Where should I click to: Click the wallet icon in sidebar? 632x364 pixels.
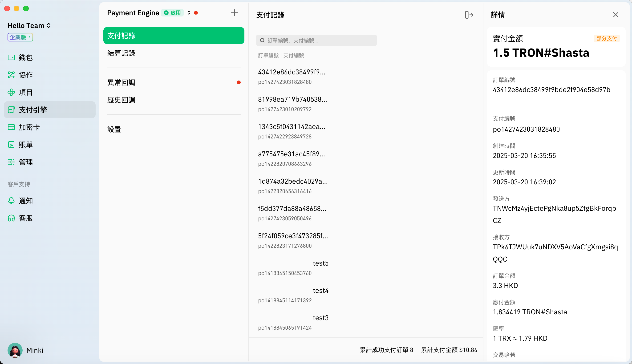pyautogui.click(x=11, y=57)
